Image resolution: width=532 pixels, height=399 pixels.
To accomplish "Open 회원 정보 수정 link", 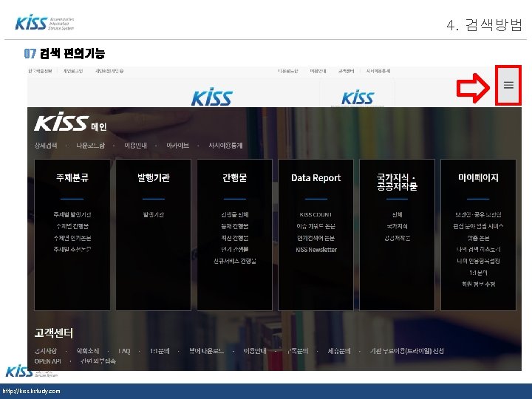I will click(478, 284).
